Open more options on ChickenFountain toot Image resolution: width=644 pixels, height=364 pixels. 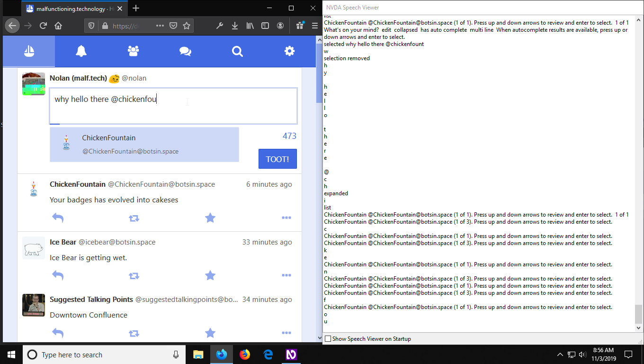(x=286, y=218)
